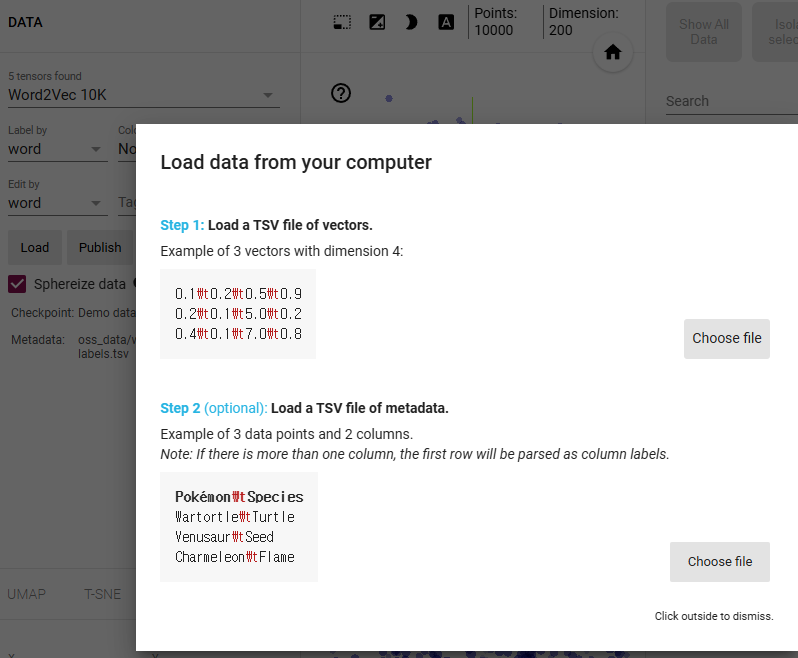Click the metadata path 'labels.tsv' text
The width and height of the screenshot is (798, 658).
click(103, 354)
